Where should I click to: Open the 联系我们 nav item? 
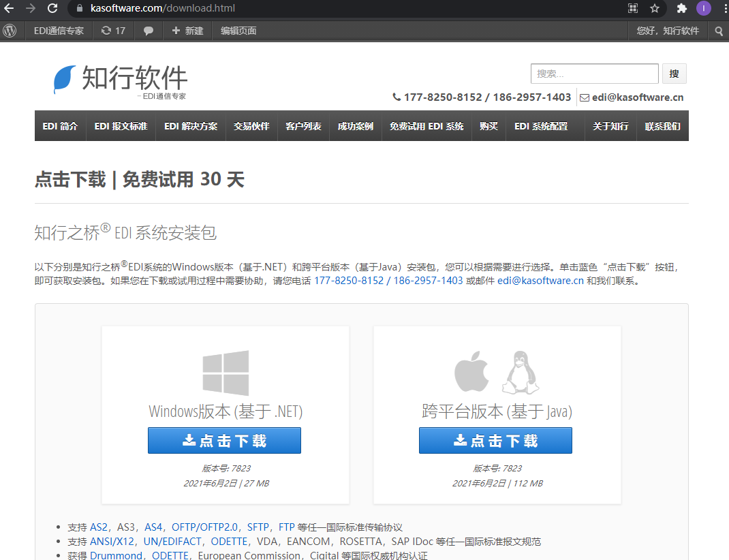click(x=662, y=126)
